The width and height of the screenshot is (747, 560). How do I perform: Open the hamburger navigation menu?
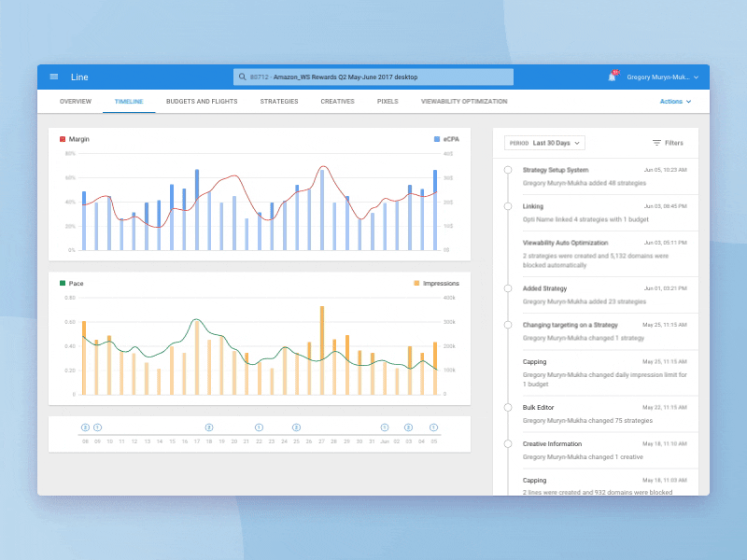tap(53, 77)
